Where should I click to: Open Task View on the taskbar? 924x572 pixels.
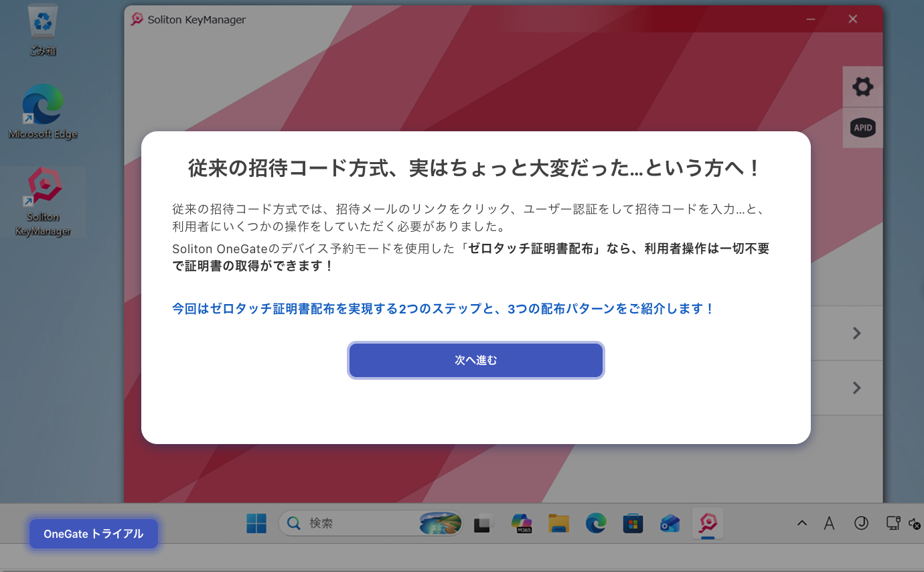point(483,523)
